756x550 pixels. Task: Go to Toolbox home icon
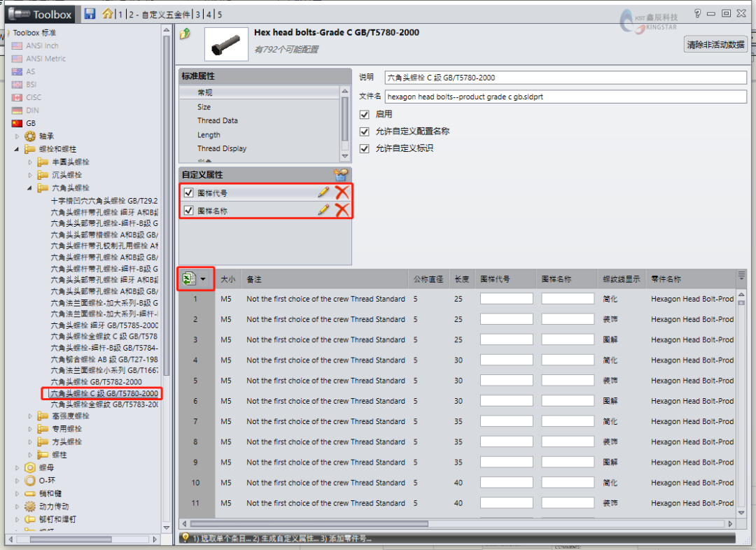pos(108,13)
